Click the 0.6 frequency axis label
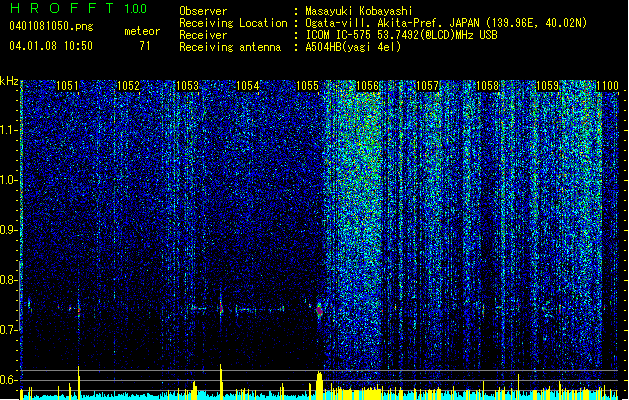 click(x=9, y=380)
